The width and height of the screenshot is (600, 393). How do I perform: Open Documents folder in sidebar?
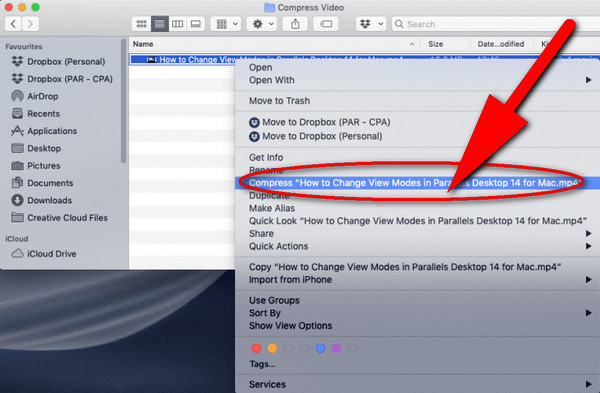point(42,183)
